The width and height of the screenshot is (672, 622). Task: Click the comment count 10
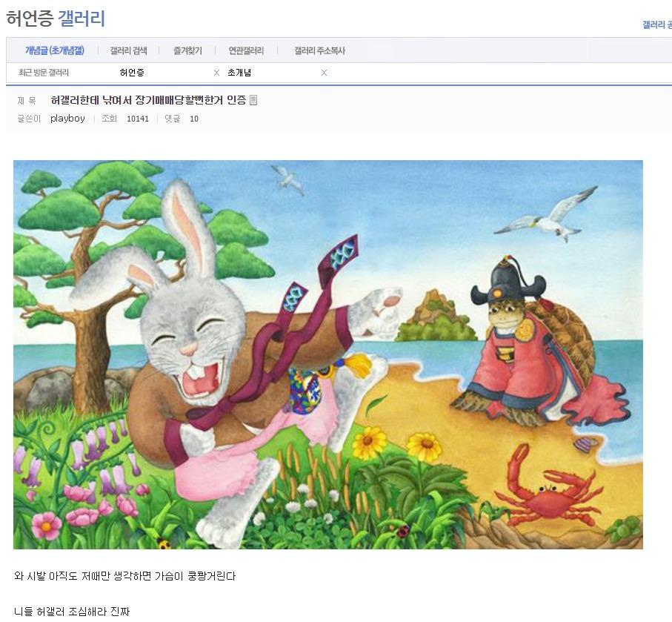194,119
